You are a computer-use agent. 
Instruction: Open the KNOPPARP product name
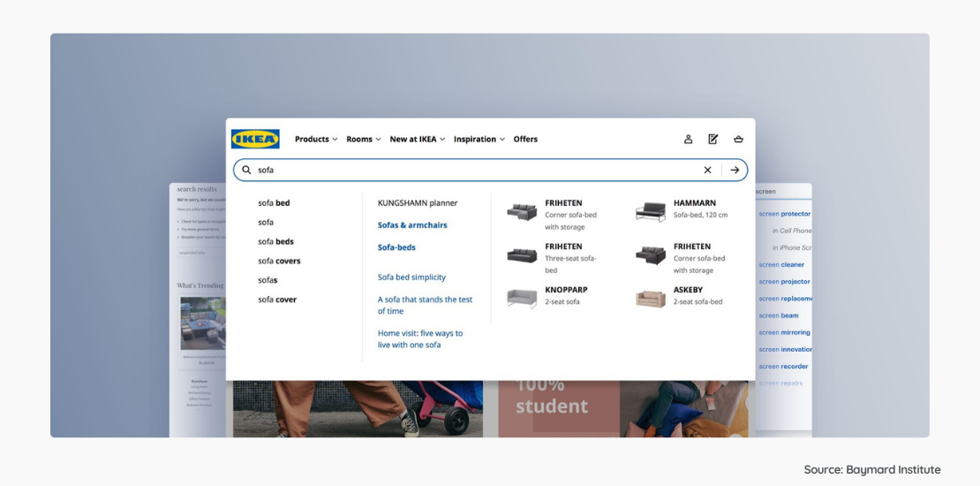click(x=566, y=290)
